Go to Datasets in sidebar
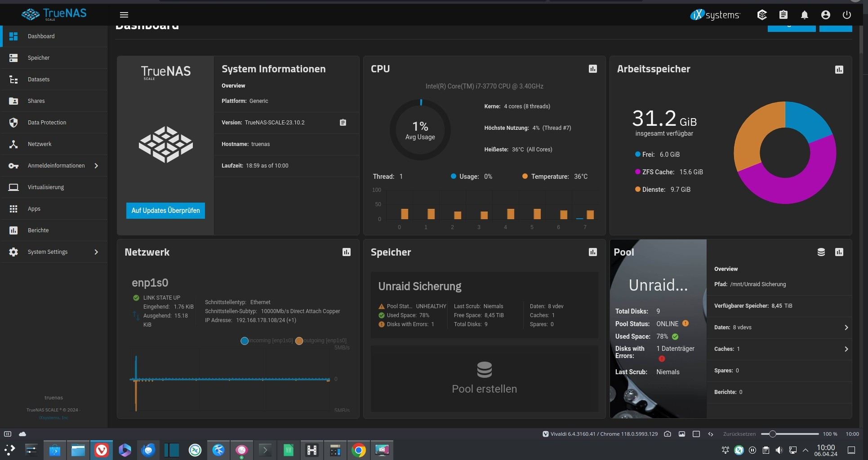Viewport: 868px width, 460px height. (54, 80)
